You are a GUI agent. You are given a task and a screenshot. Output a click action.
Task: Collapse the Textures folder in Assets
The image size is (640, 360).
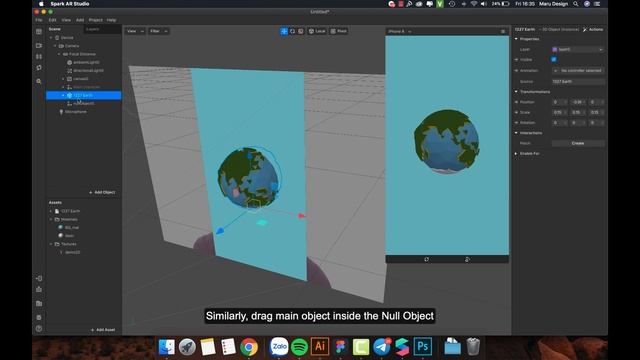click(x=51, y=244)
